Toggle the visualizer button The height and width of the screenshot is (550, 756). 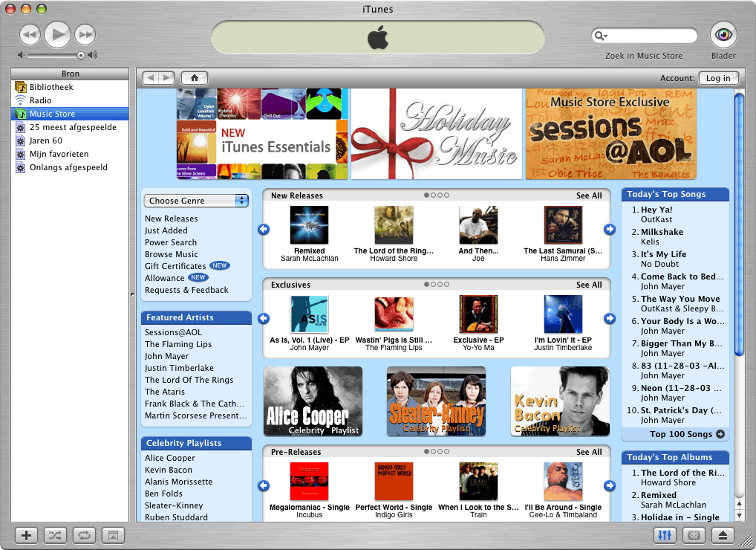pos(694,536)
